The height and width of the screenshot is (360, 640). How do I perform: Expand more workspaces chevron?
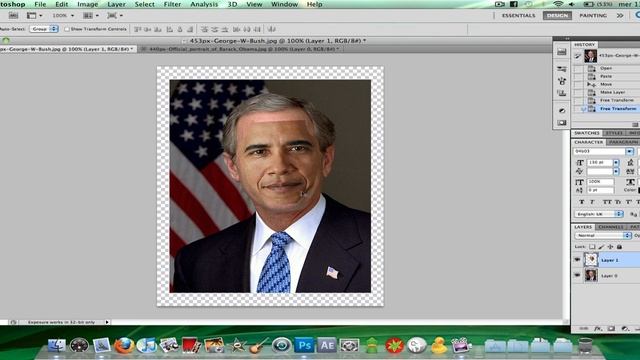coord(620,16)
